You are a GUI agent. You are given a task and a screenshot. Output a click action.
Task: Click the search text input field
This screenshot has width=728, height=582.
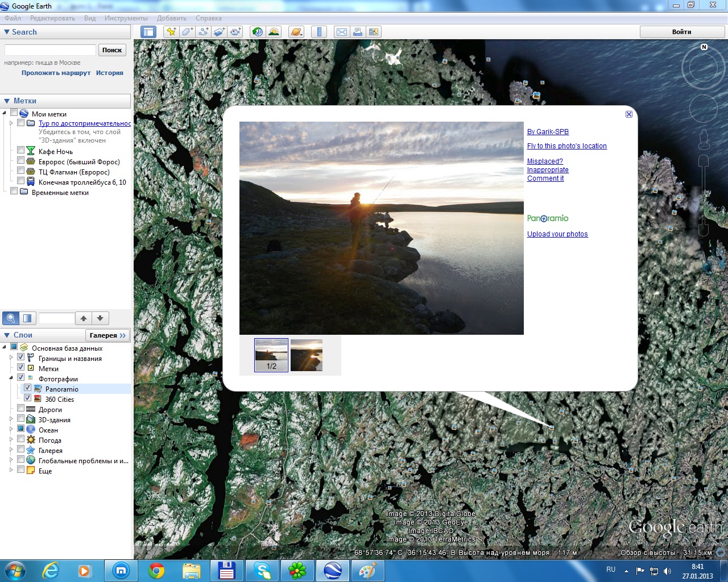(50, 50)
